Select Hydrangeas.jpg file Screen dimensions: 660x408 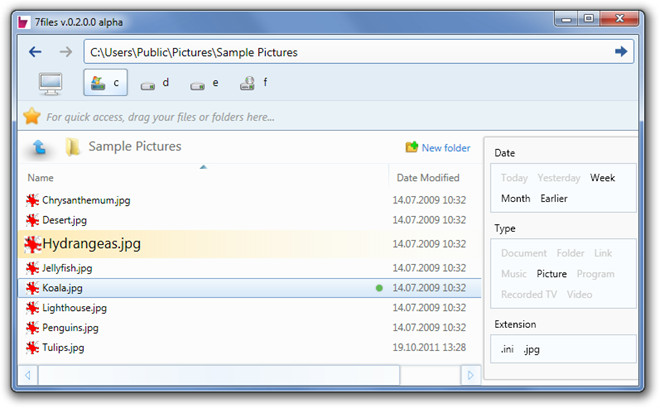[249, 244]
